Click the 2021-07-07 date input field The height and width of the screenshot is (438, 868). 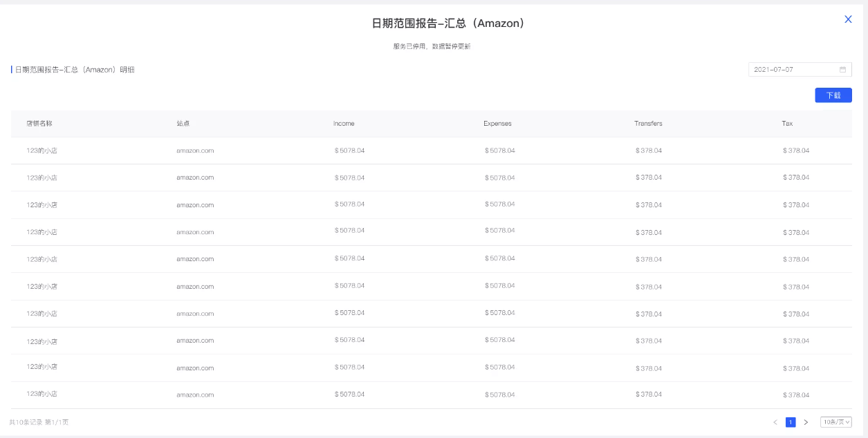[800, 70]
